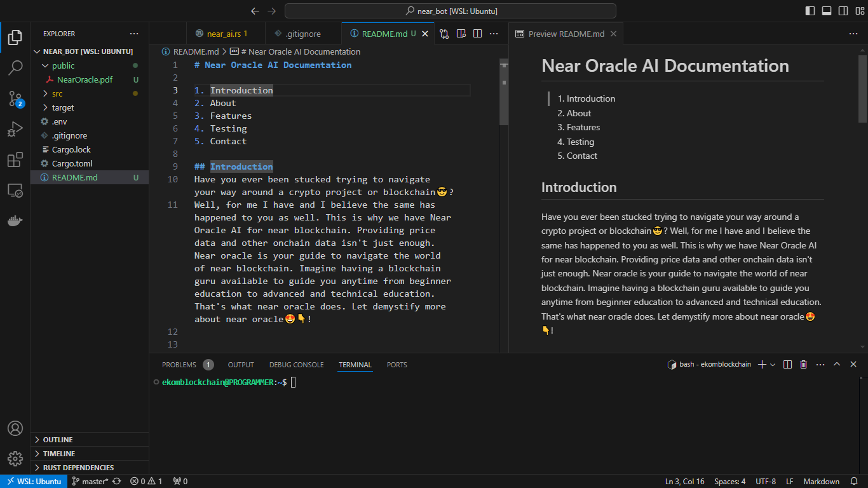Open the Search view in activity bar

pyautogui.click(x=15, y=67)
